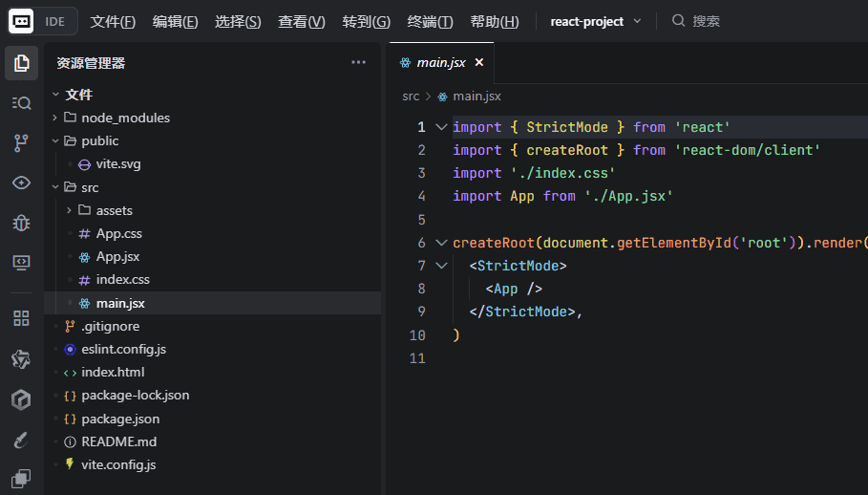Open eslint.config.js file name

coord(123,350)
